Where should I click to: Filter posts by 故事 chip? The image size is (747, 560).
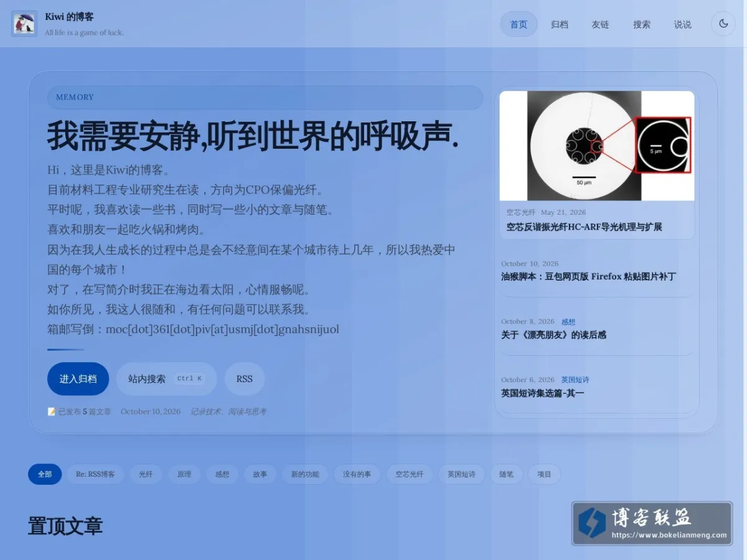coord(260,474)
